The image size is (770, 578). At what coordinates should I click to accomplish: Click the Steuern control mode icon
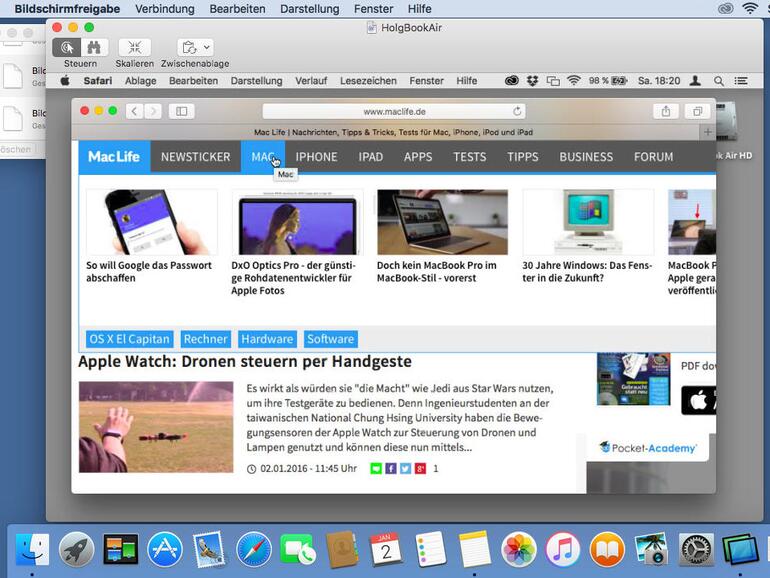point(67,47)
